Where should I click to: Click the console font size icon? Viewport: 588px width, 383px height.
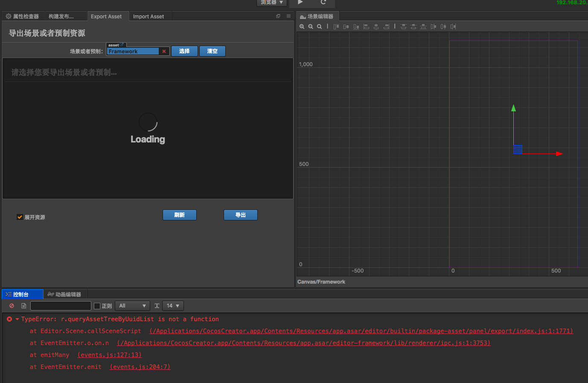[x=157, y=306]
